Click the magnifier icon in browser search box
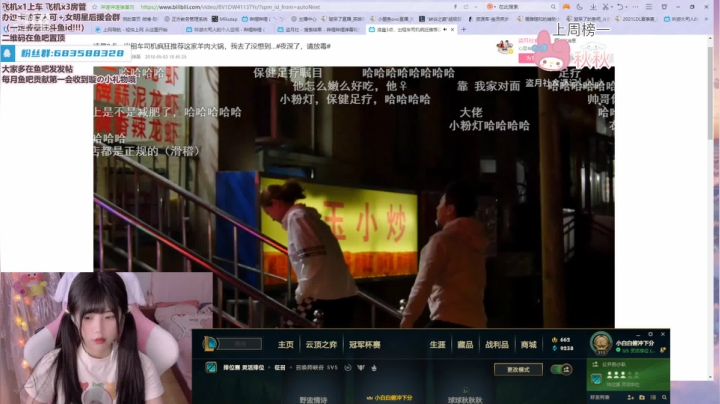This screenshot has width=720, height=404. point(553,7)
